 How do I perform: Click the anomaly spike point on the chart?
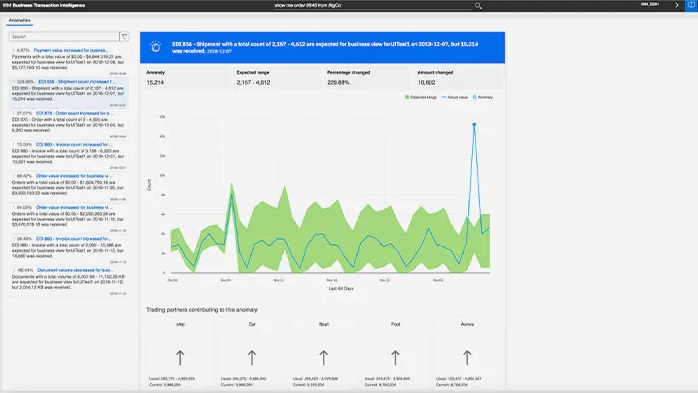[474, 125]
